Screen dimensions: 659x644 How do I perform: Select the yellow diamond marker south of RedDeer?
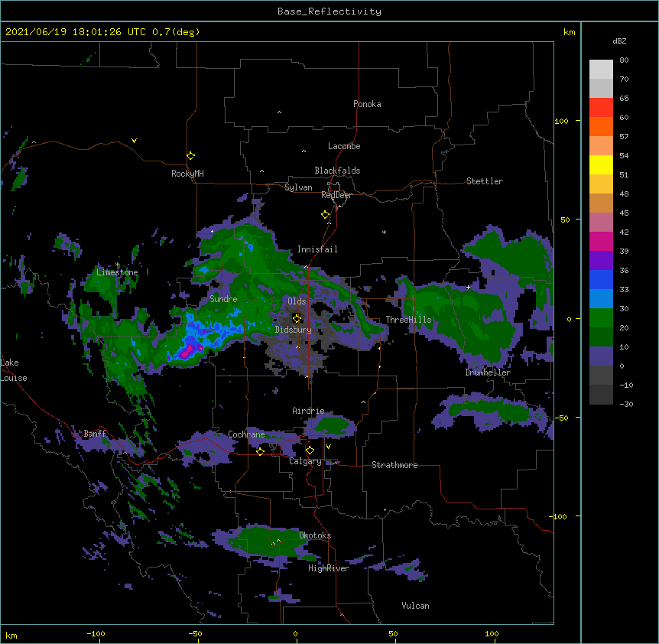[326, 215]
